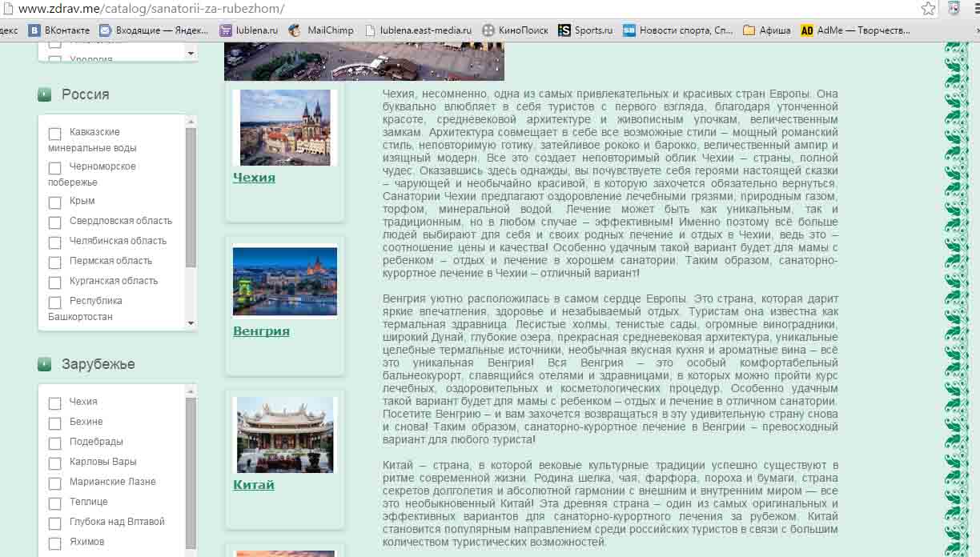Click the Chinese temple thumbnail for Китай
Screen dimensions: 980x557
(x=285, y=435)
